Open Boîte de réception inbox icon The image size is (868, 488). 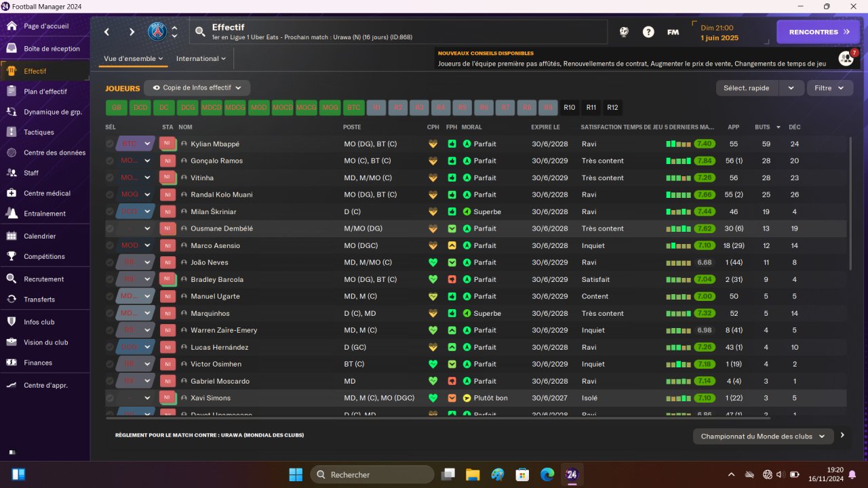click(x=12, y=49)
